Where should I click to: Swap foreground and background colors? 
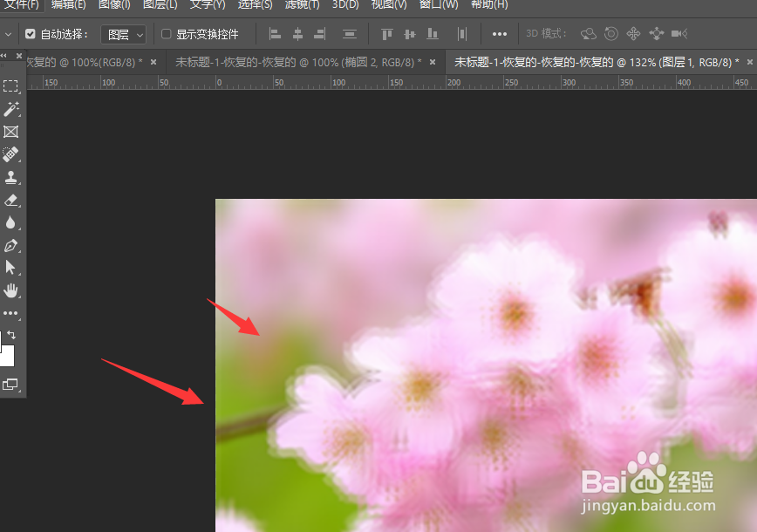11,335
